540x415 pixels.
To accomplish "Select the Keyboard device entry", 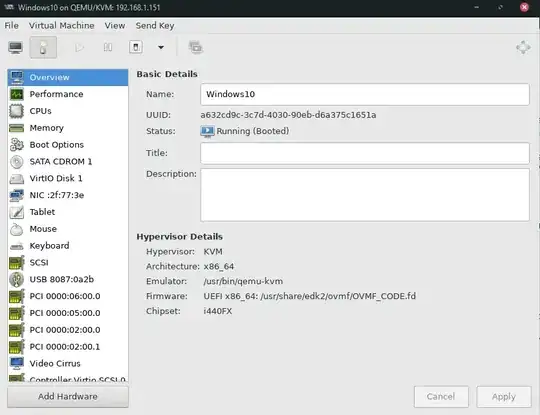I will 68,246.
